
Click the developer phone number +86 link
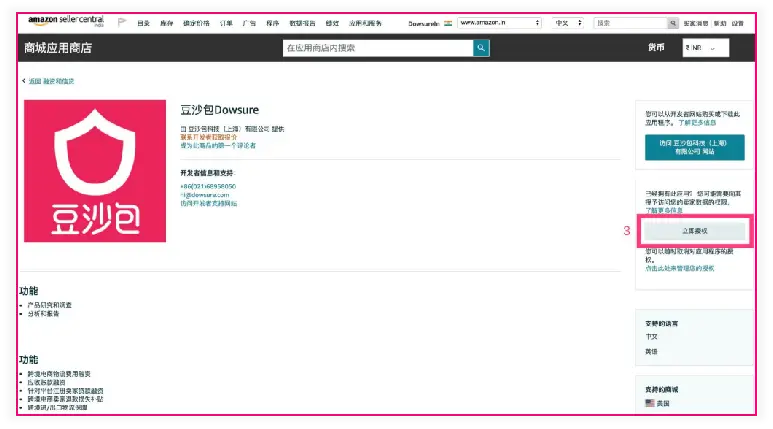pyautogui.click(x=208, y=186)
